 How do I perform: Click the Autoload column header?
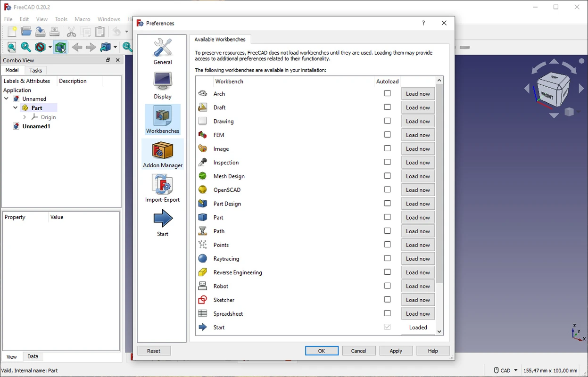pos(388,82)
